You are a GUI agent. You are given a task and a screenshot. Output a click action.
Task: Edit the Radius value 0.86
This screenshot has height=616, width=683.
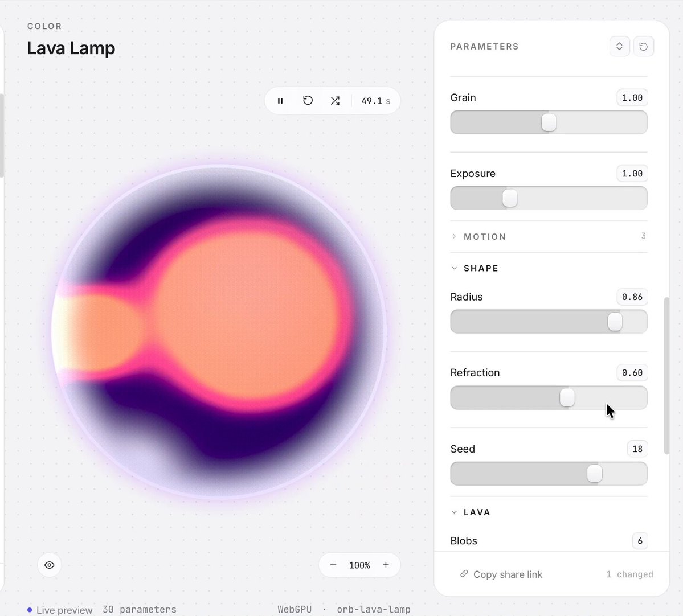(632, 297)
